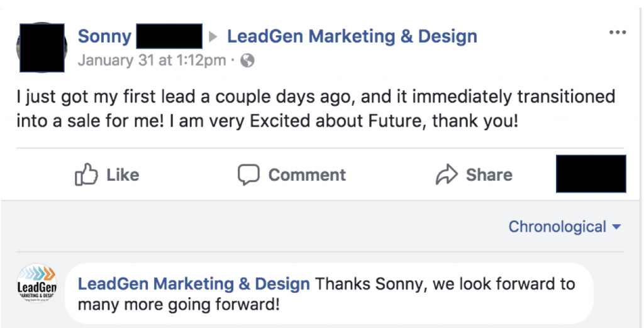
Task: Click the globe public privacy icon
Action: (248, 60)
